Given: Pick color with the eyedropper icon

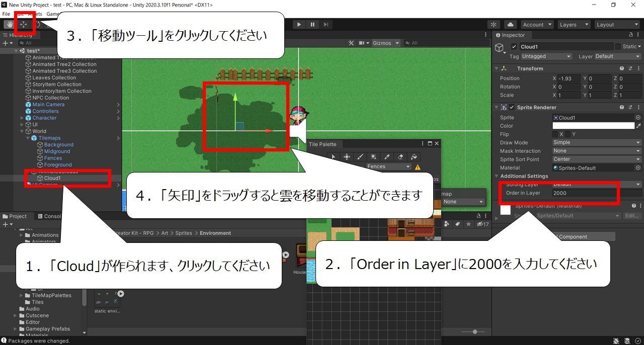Looking at the screenshot, I should 638,126.
